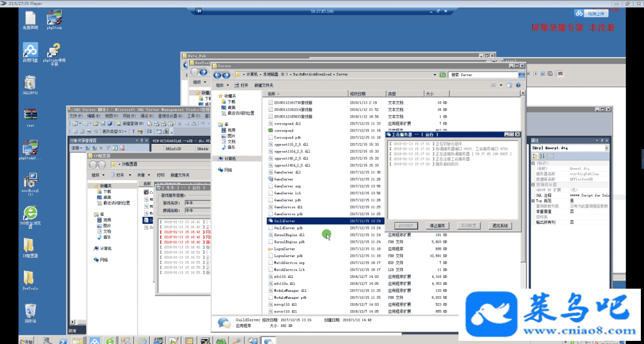Click the help icon in Server explorer toolbar
Screen dimensions: 644x344
520,85
